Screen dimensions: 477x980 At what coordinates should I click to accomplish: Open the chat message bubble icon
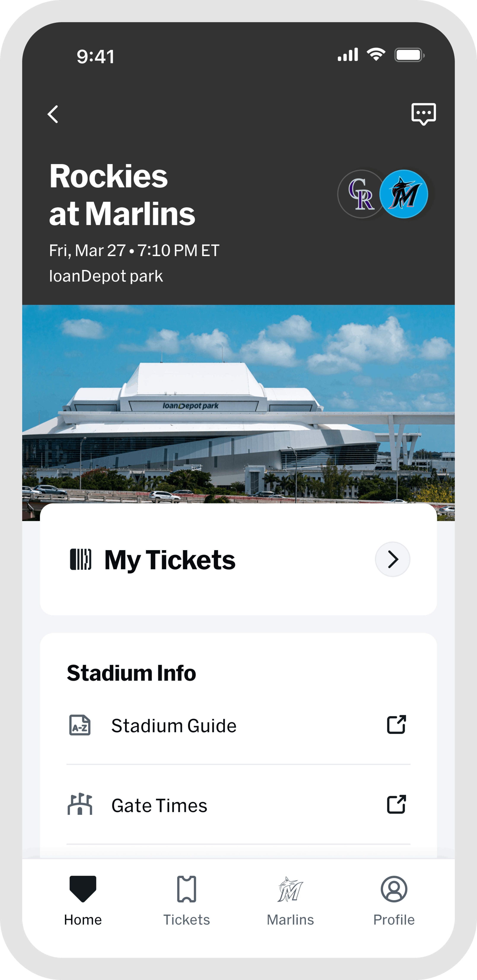[x=423, y=114]
